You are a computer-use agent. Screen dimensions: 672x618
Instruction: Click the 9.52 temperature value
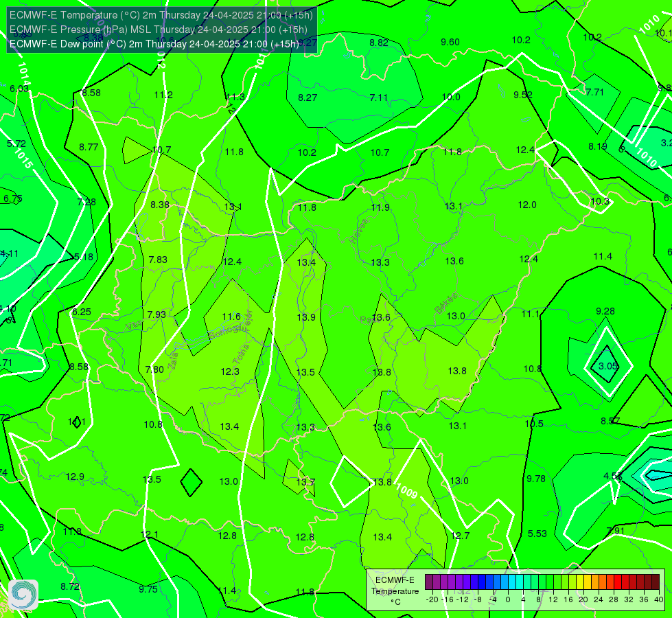point(523,95)
